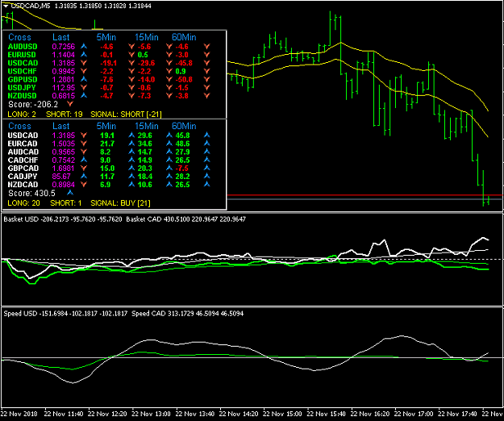Click the SIGNAL: SHORT [-21] text
The height and width of the screenshot is (421, 504).
pyautogui.click(x=127, y=114)
